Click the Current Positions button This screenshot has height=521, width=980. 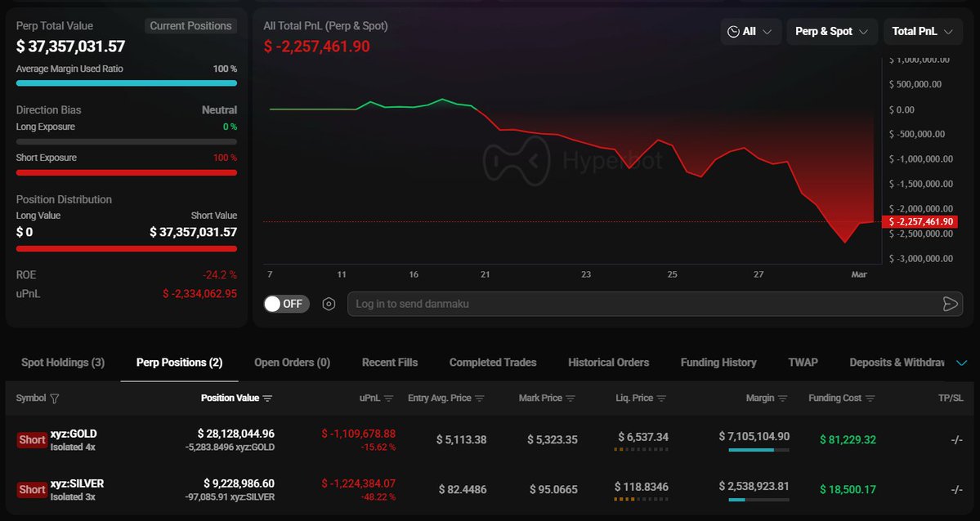[x=190, y=25]
